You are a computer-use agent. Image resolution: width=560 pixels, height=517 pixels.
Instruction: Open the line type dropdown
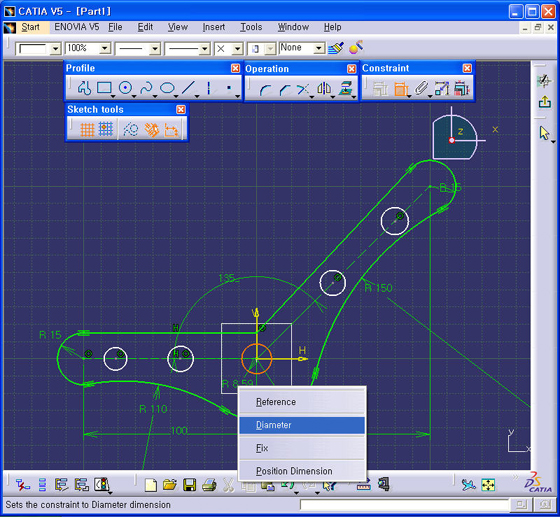(x=204, y=49)
